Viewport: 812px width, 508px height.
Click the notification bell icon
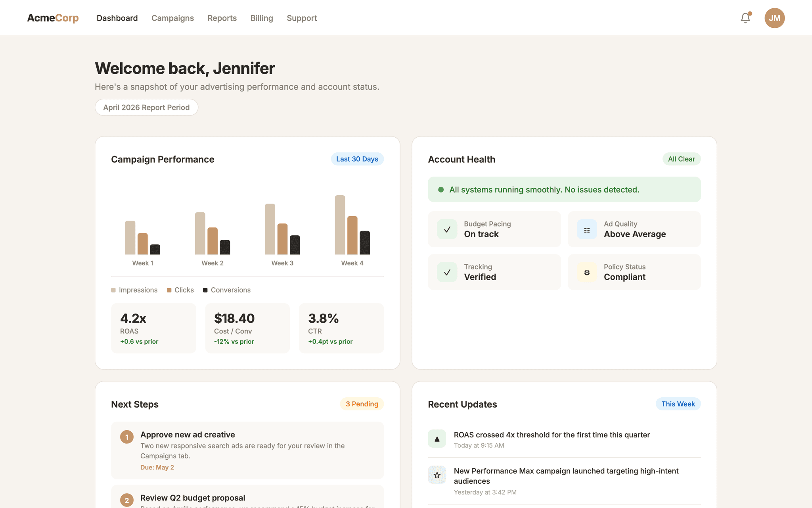[745, 18]
